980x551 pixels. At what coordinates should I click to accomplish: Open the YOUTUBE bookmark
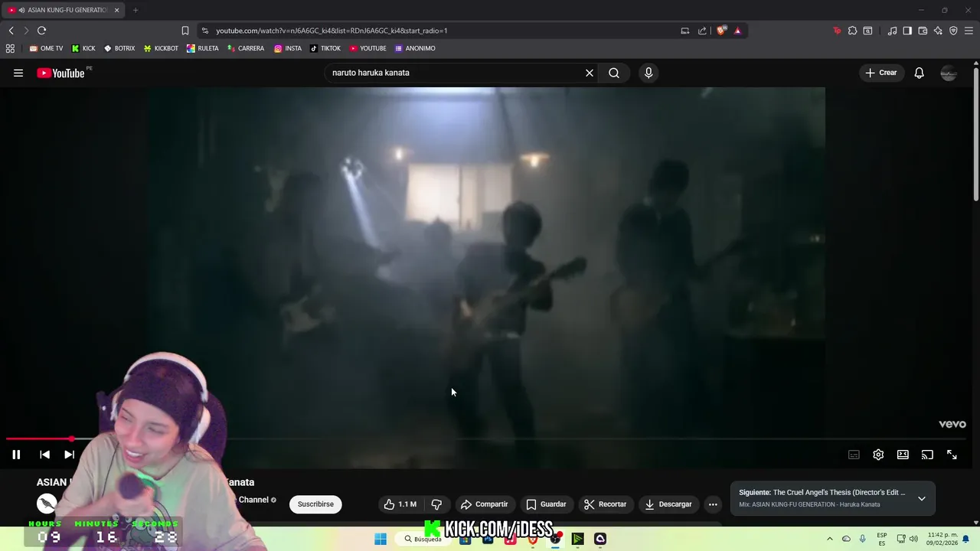click(368, 48)
